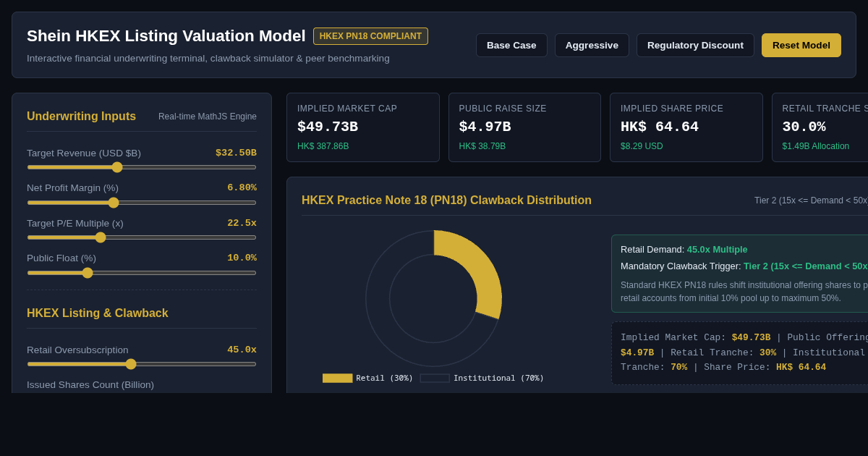
Task: Click the 45.0x oversubscription value
Action: point(242,350)
